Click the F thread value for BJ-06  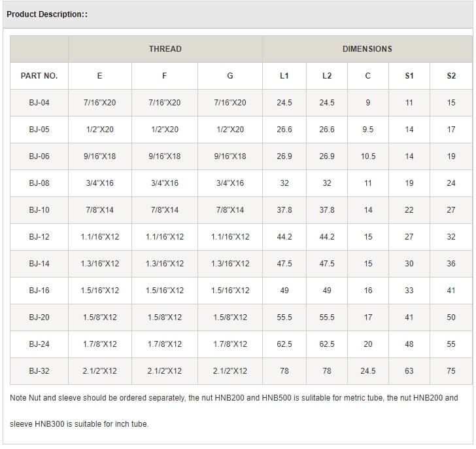point(165,156)
